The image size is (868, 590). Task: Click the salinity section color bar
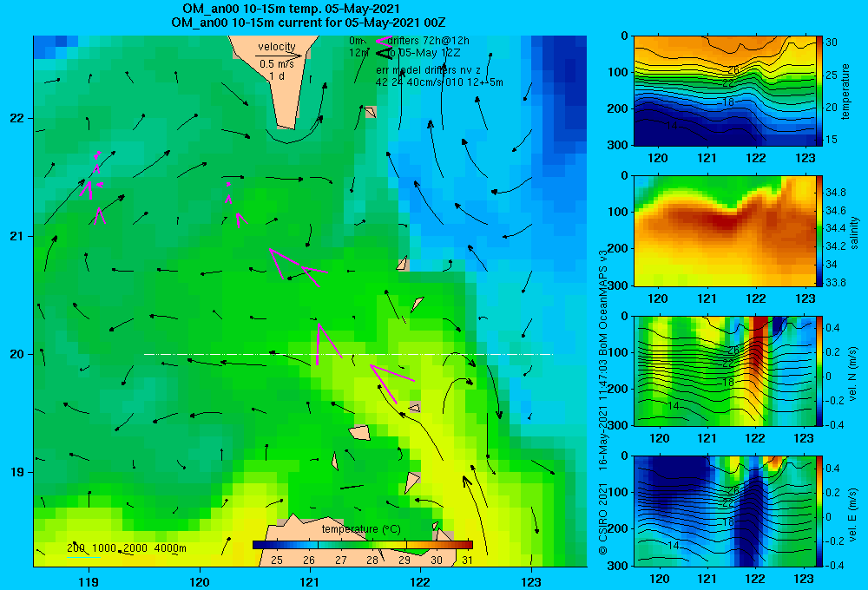[819, 231]
